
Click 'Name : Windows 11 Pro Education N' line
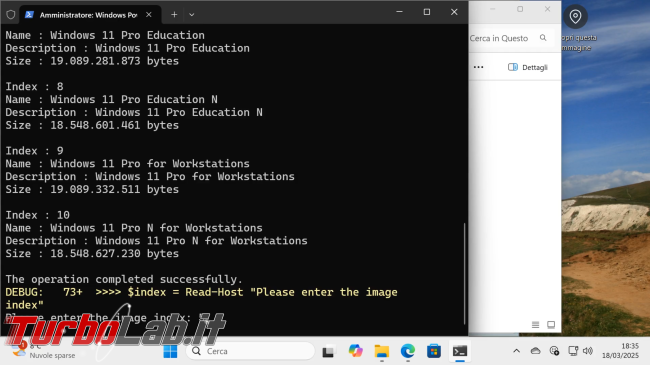coord(112,100)
